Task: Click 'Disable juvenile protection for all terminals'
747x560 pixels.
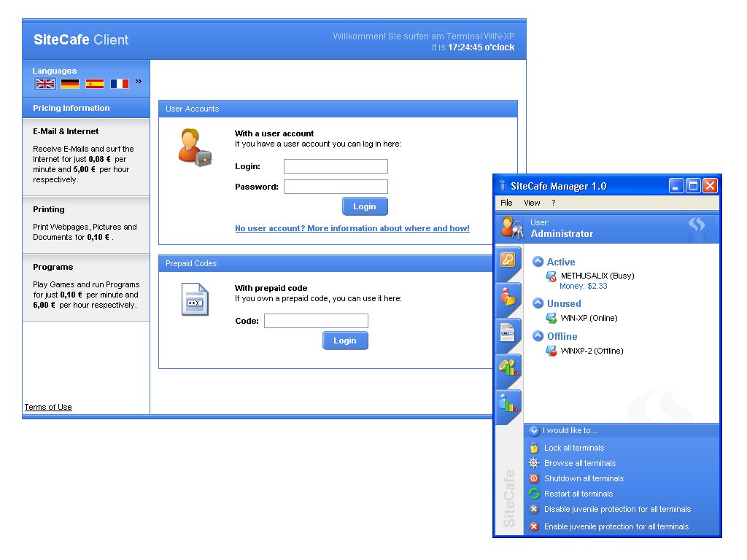Action: pos(617,509)
